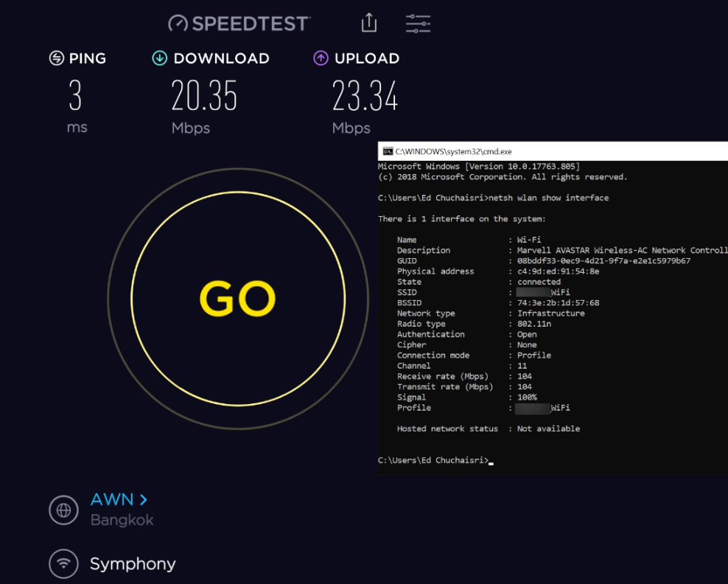Click the globe server icon
728x584 pixels.
pos(63,510)
